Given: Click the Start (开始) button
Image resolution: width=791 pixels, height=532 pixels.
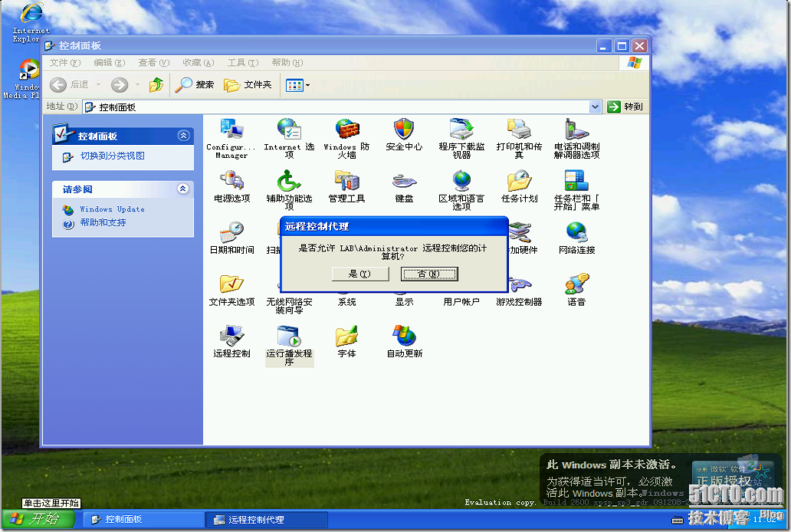Looking at the screenshot, I should (x=38, y=519).
